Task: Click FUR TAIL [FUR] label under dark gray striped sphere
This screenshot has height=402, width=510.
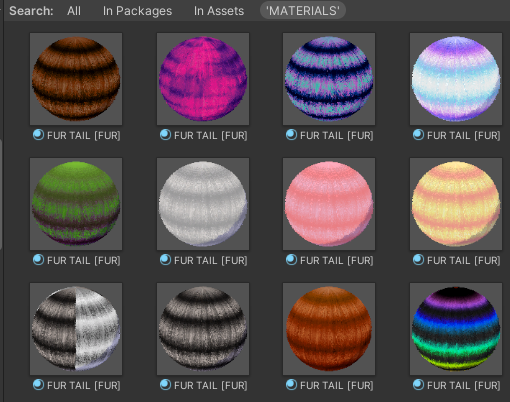Action: click(211, 386)
